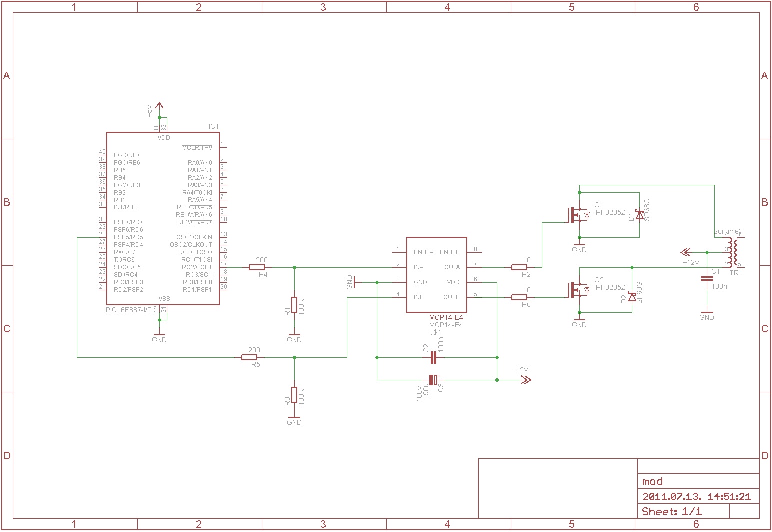This screenshot has height=532, width=772.
Task: Select the Q2 IRF3205Z MOSFET symbol
Action: coord(579,290)
